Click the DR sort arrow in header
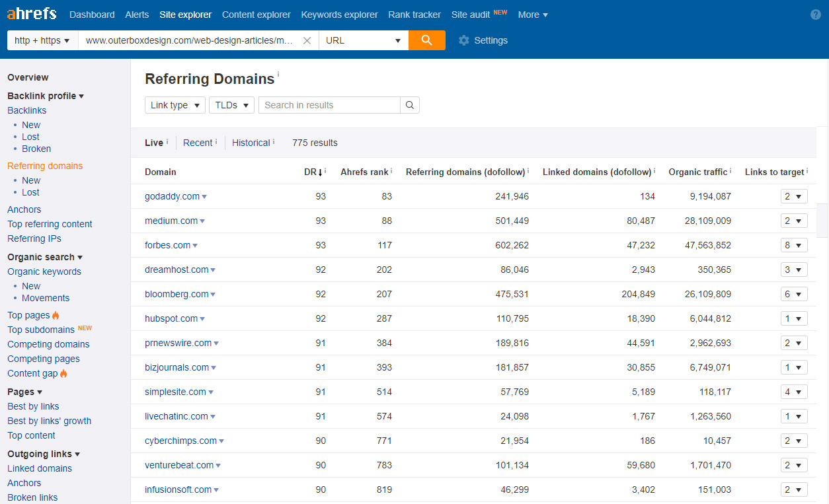This screenshot has height=504, width=829. [320, 172]
